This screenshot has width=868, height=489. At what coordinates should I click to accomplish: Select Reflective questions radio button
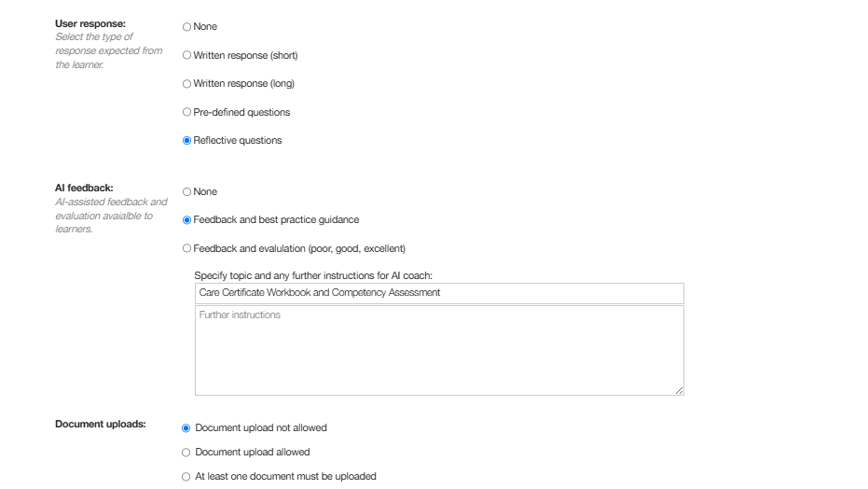pos(187,141)
